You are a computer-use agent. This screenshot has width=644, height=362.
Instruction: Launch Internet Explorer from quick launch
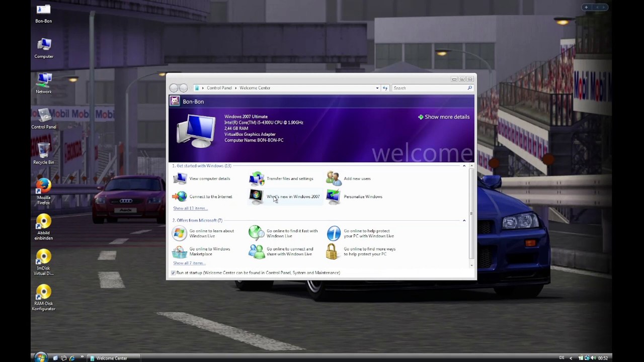tap(72, 358)
